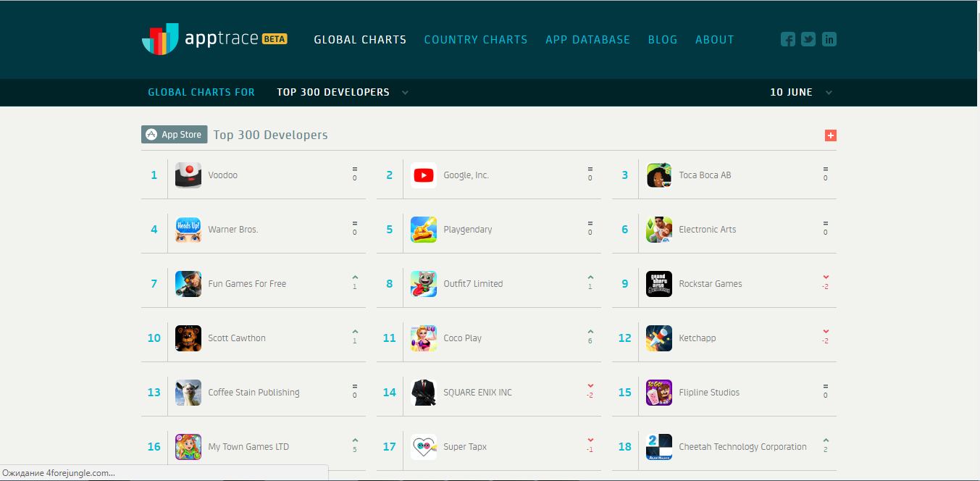980x481 pixels.
Task: Click the LinkedIn icon in header
Action: [829, 40]
